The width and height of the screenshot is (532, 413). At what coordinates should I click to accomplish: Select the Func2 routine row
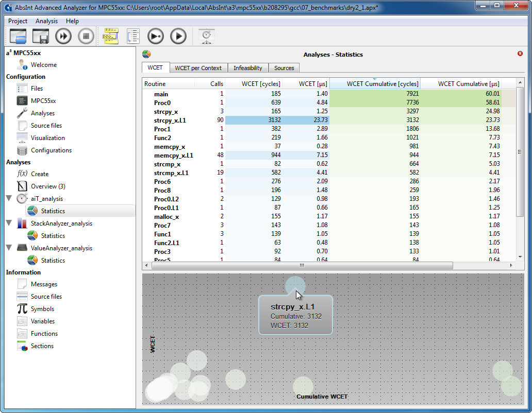pyautogui.click(x=329, y=137)
